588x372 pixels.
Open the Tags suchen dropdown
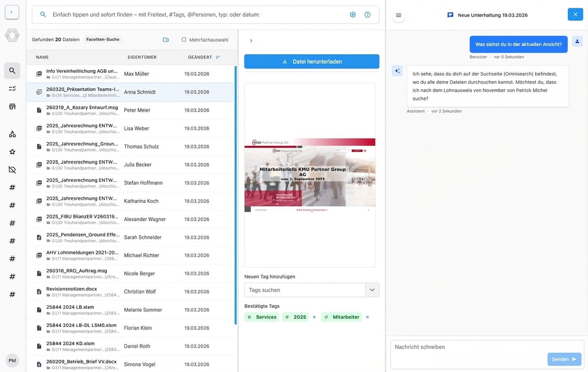tap(372, 290)
